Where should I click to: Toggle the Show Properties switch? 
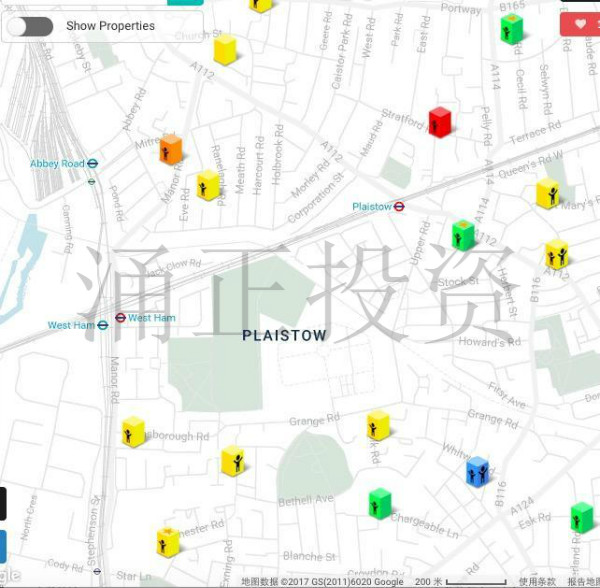tap(30, 26)
